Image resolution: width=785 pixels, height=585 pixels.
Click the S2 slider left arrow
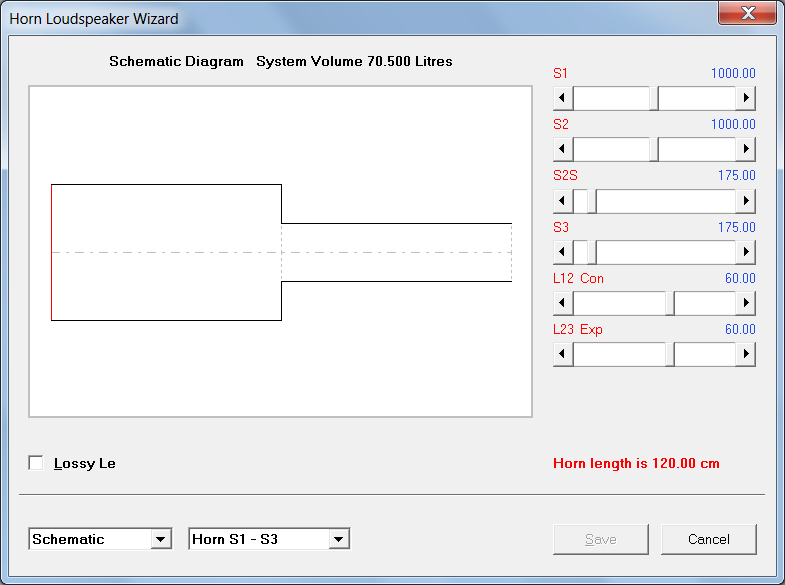coord(563,149)
